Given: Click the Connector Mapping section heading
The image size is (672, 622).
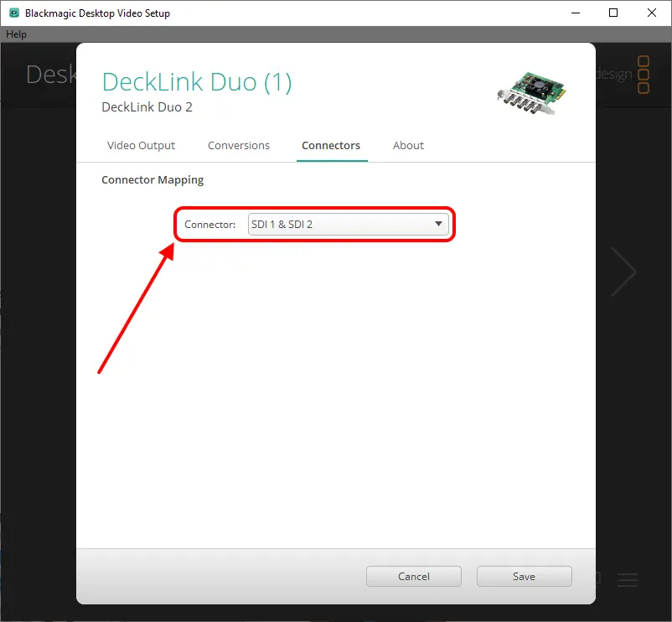Looking at the screenshot, I should 152,179.
